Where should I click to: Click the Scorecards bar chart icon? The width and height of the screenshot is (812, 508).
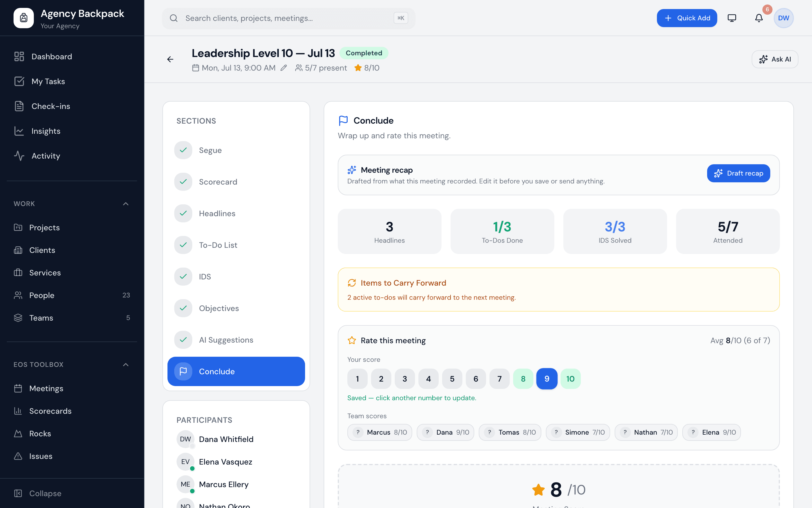click(x=18, y=411)
